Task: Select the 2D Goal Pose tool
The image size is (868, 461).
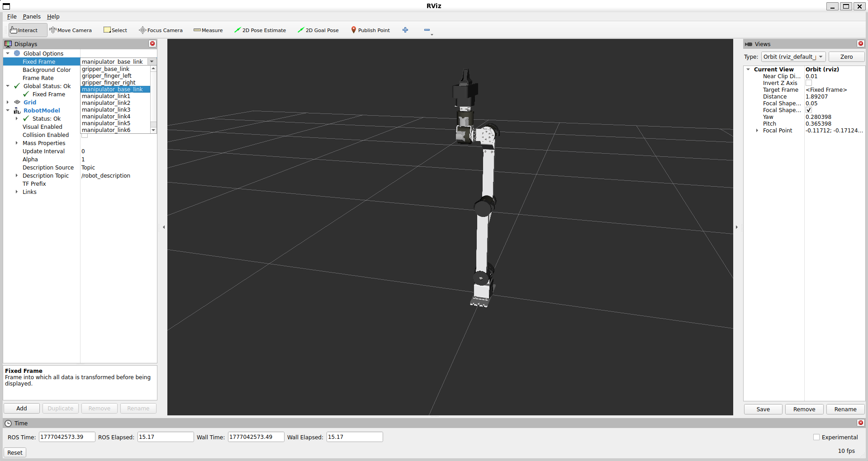Action: coord(318,30)
